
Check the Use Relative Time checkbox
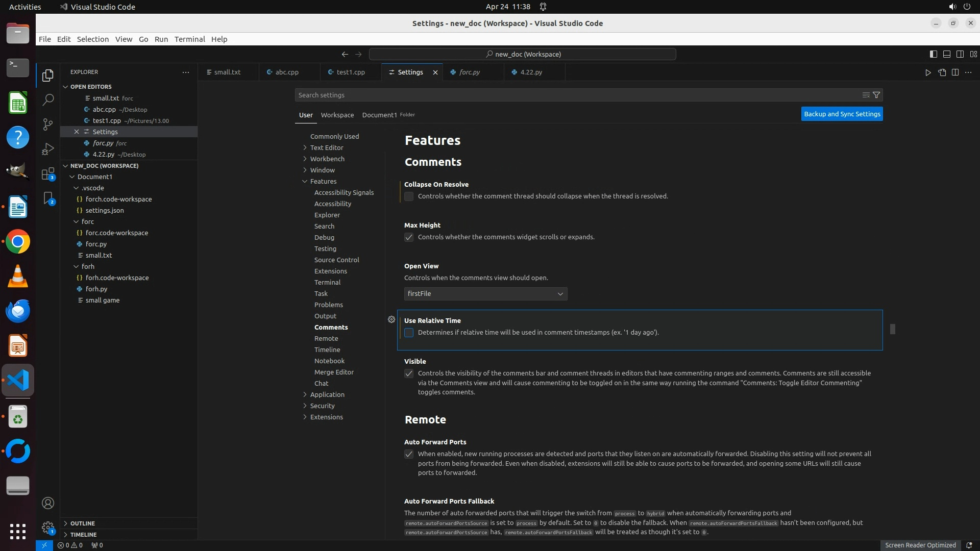click(409, 333)
